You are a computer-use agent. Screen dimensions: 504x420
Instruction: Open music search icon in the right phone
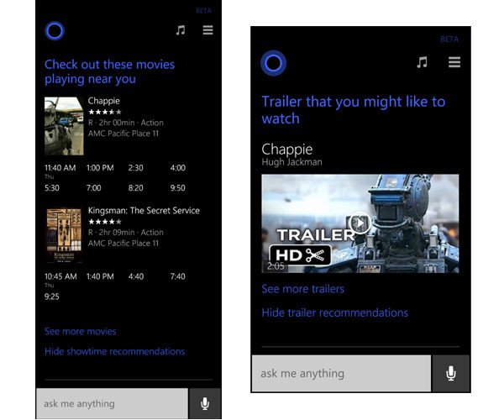422,62
